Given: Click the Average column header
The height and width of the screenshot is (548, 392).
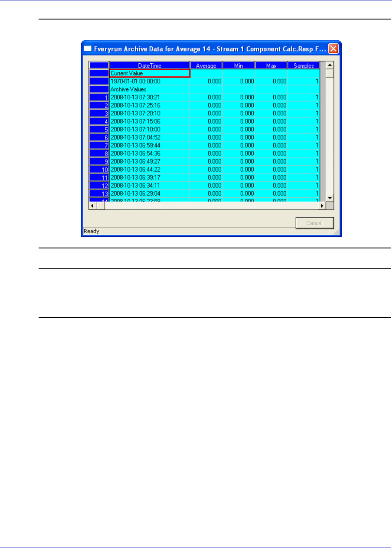Looking at the screenshot, I should (206, 65).
